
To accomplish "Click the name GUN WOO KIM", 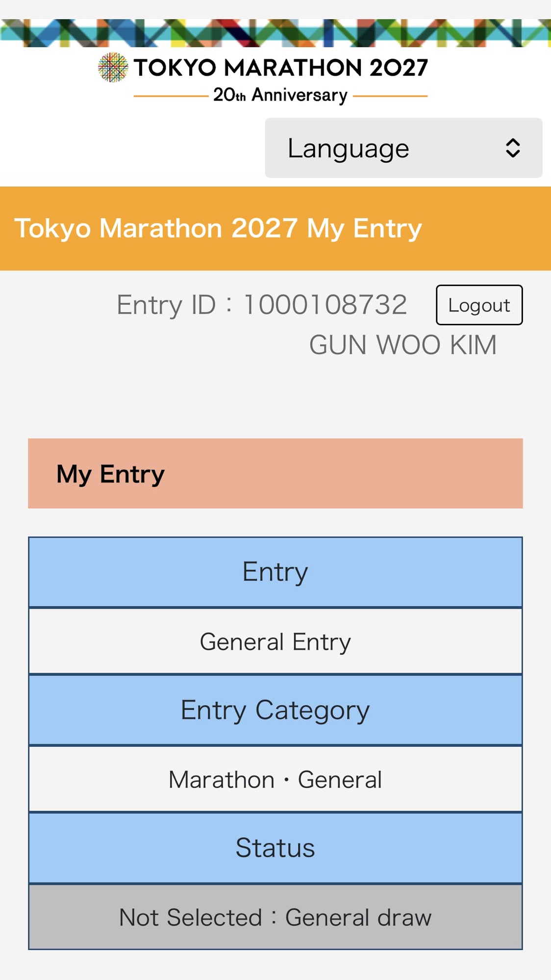I will point(403,345).
